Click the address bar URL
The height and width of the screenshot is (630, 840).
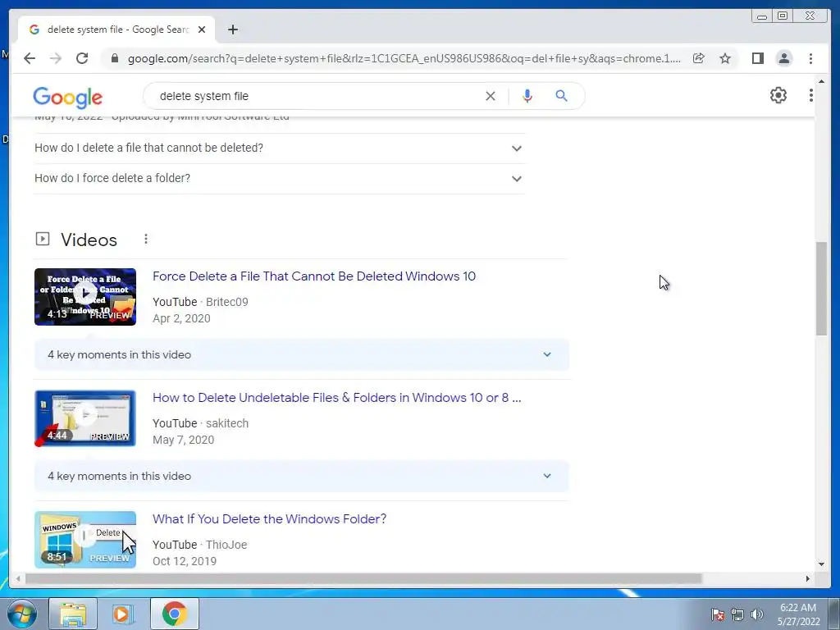coord(404,58)
